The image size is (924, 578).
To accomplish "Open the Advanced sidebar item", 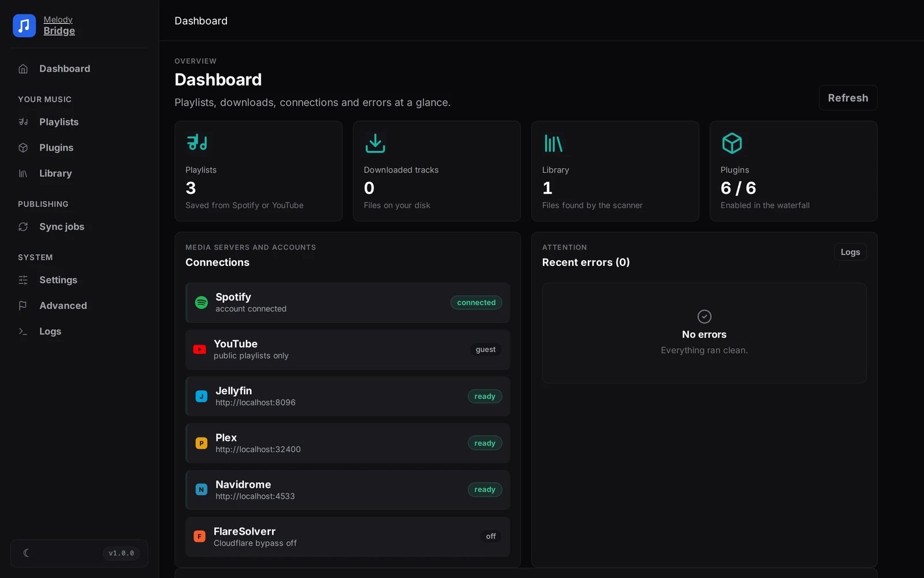I will 79,305.
